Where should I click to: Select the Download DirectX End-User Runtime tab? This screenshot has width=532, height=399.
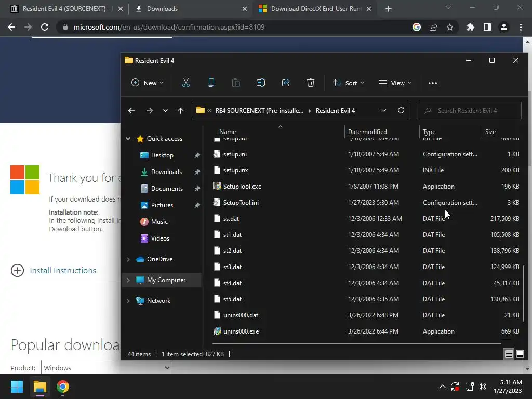(x=314, y=9)
